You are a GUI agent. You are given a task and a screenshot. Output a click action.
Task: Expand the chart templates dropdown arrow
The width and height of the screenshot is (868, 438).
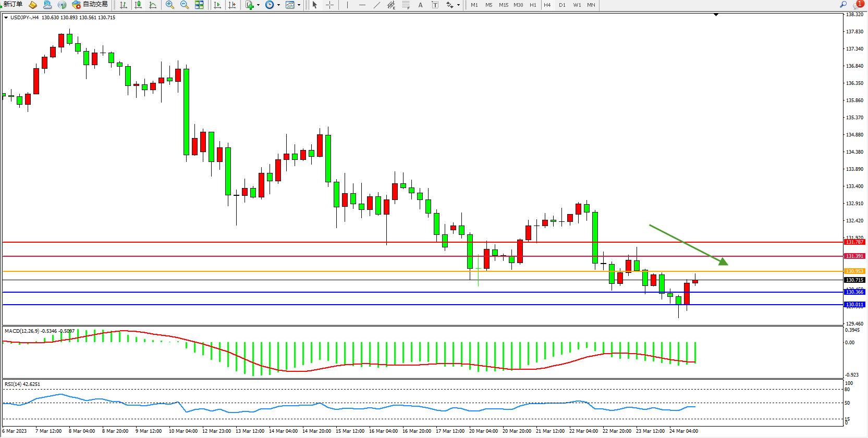click(x=299, y=5)
